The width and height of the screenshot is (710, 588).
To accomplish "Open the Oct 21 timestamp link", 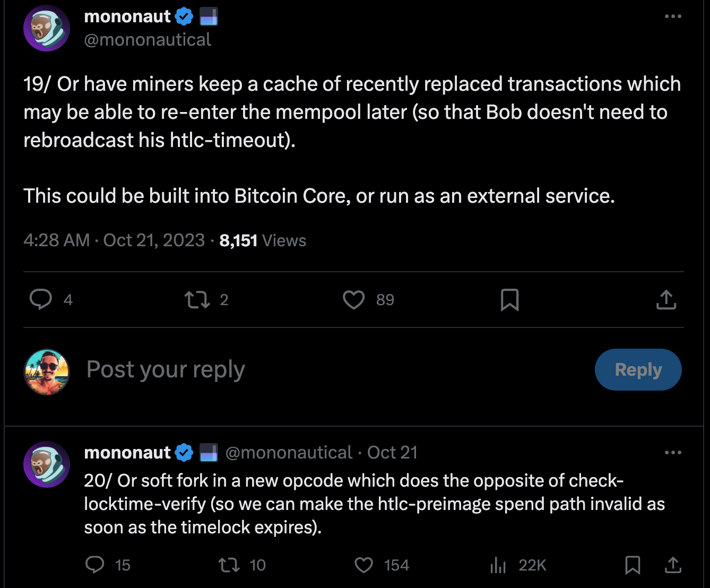I will click(x=392, y=453).
